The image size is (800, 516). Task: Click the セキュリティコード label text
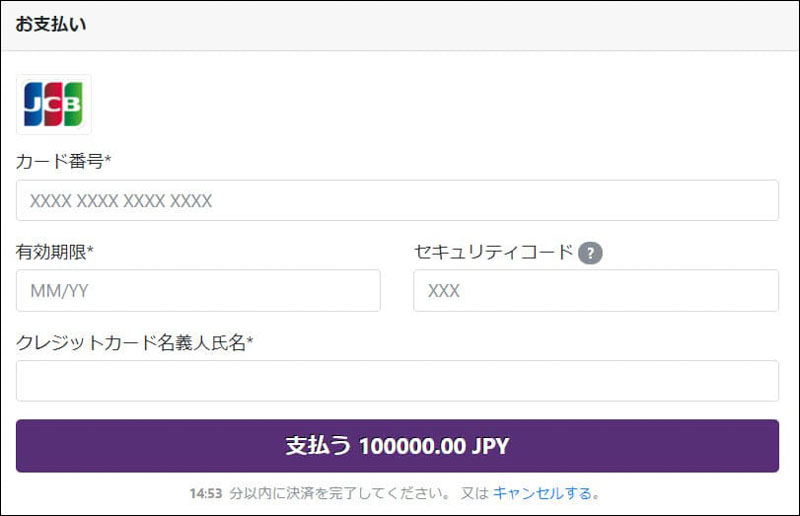(x=493, y=252)
